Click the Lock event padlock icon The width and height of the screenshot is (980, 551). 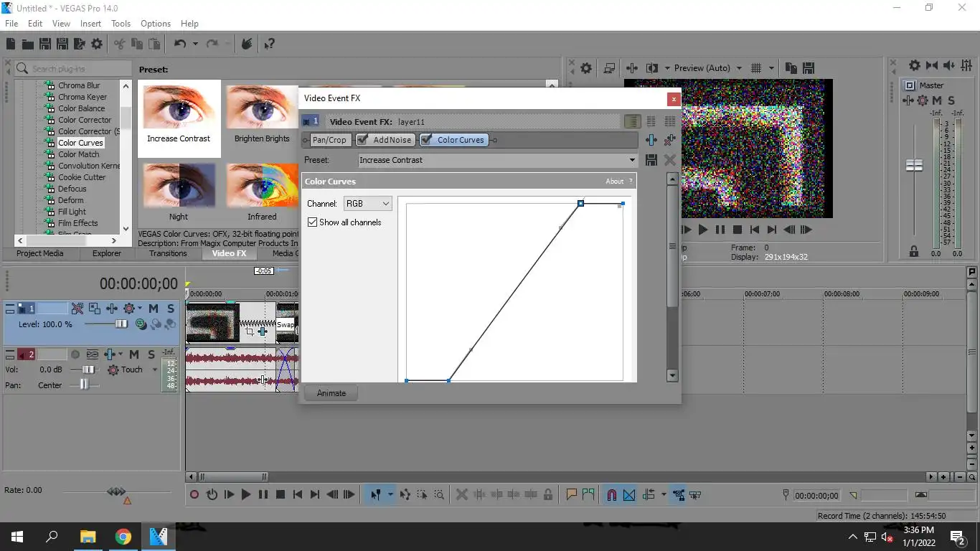(x=548, y=494)
